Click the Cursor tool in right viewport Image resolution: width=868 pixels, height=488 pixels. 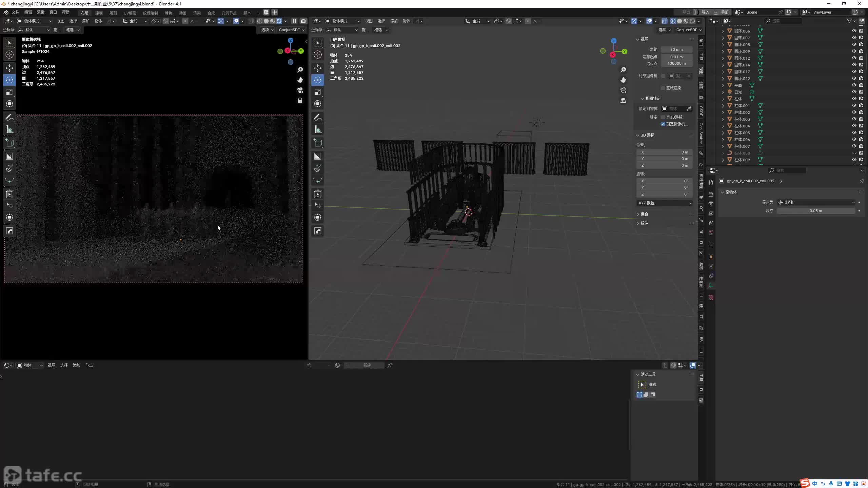[318, 55]
